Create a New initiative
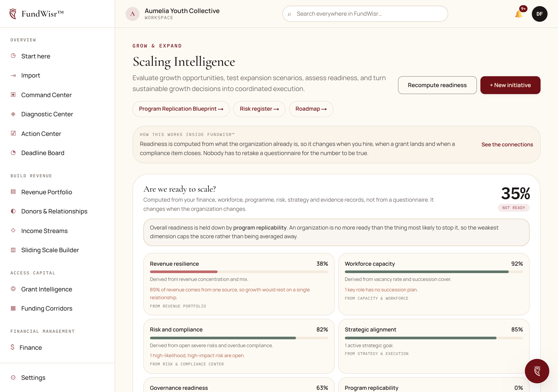 click(510, 85)
